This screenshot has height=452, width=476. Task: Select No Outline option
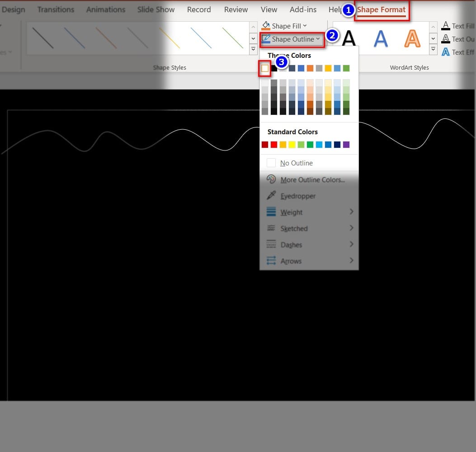click(x=309, y=163)
